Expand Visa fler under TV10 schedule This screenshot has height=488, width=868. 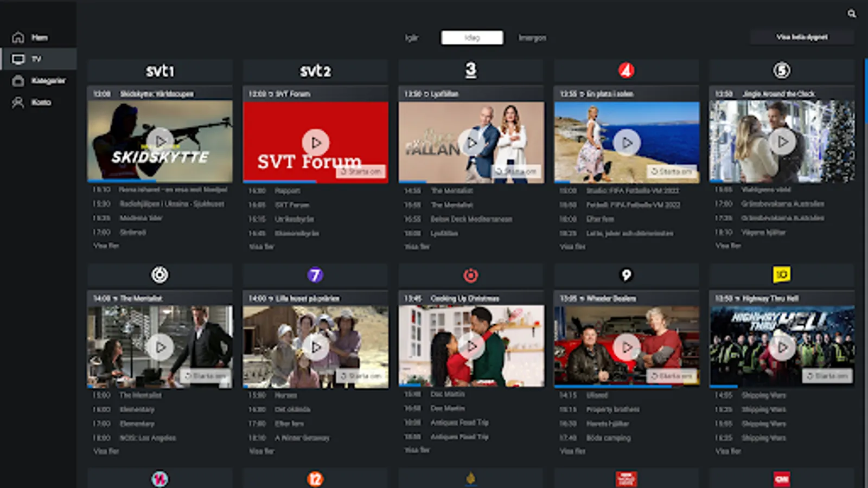pos(728,451)
